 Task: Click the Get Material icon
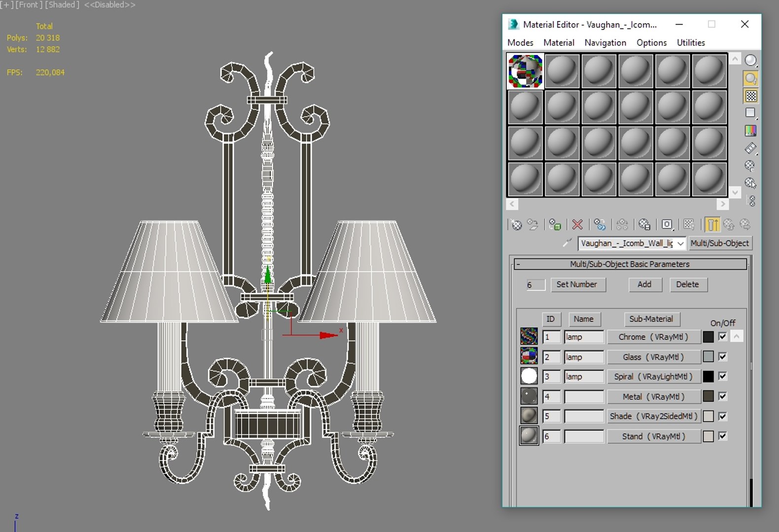point(516,225)
